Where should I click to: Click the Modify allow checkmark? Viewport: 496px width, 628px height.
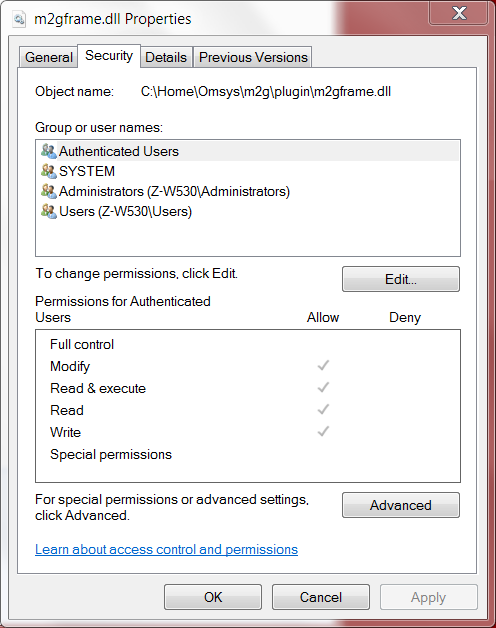323,365
